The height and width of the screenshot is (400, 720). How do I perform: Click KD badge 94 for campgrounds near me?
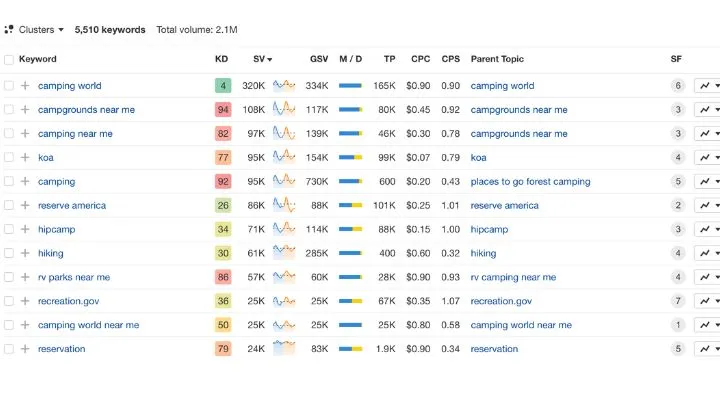point(223,109)
